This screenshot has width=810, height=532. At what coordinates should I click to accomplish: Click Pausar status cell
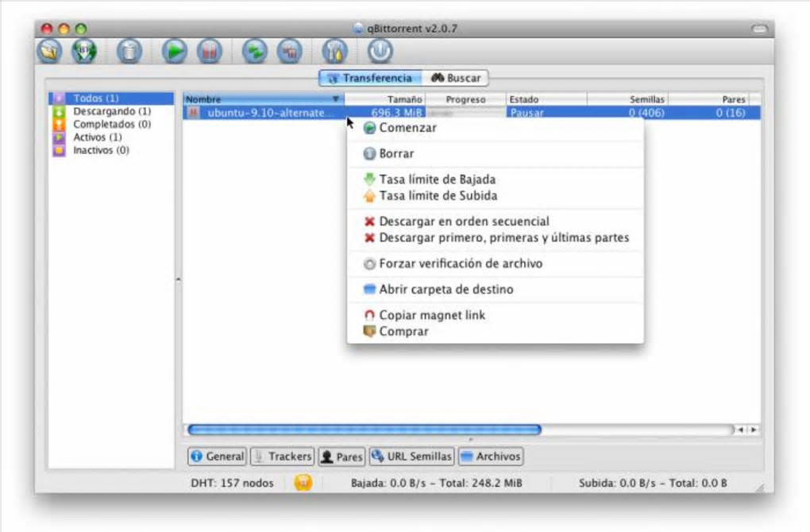[x=526, y=113]
